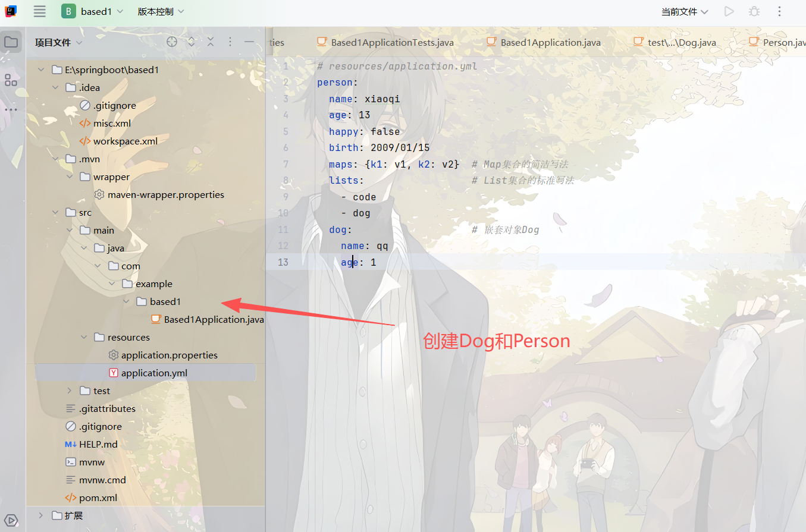
Task: Open the more actions vertical dots menu
Action: point(780,11)
